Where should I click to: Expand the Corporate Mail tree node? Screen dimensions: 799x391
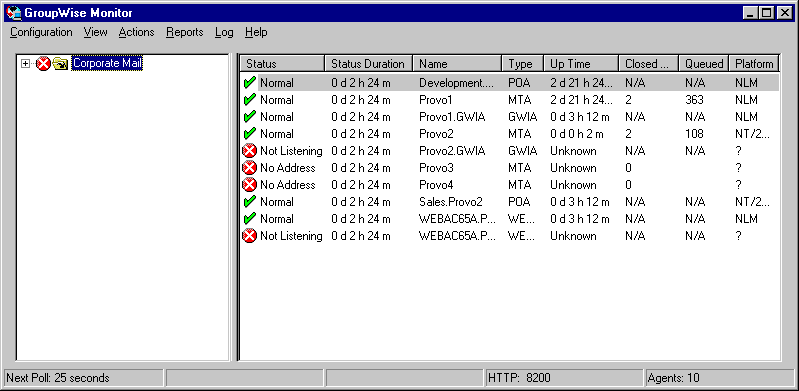click(x=25, y=64)
